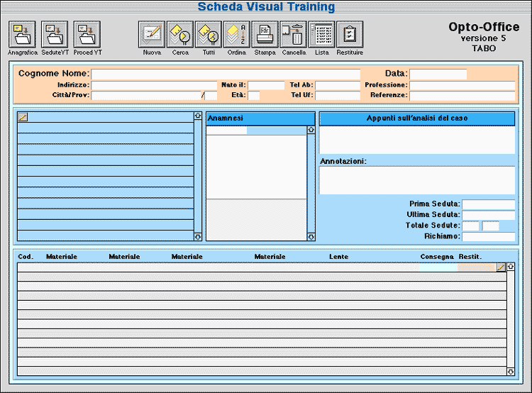The height and width of the screenshot is (393, 532).
Task: Open the Anagrafica section icon
Action: (x=22, y=34)
